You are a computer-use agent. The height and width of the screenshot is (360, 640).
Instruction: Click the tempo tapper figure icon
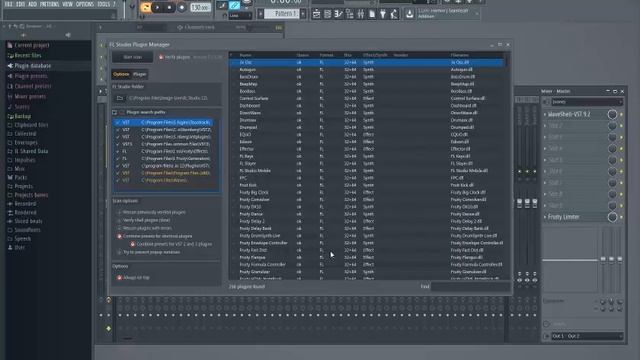tap(394, 14)
